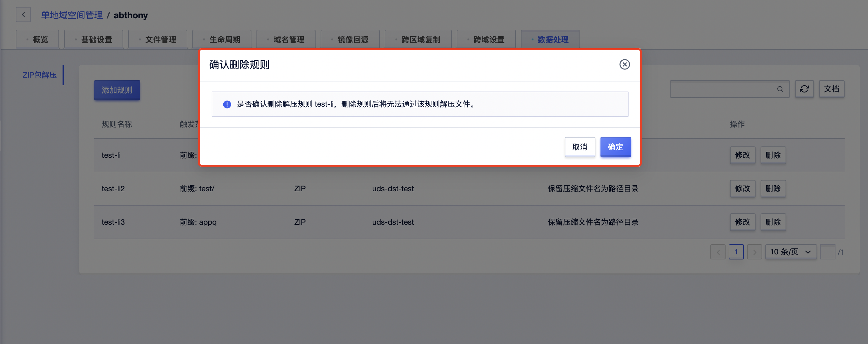Click 添加规则 button
Viewport: 868px width, 344px height.
click(117, 90)
